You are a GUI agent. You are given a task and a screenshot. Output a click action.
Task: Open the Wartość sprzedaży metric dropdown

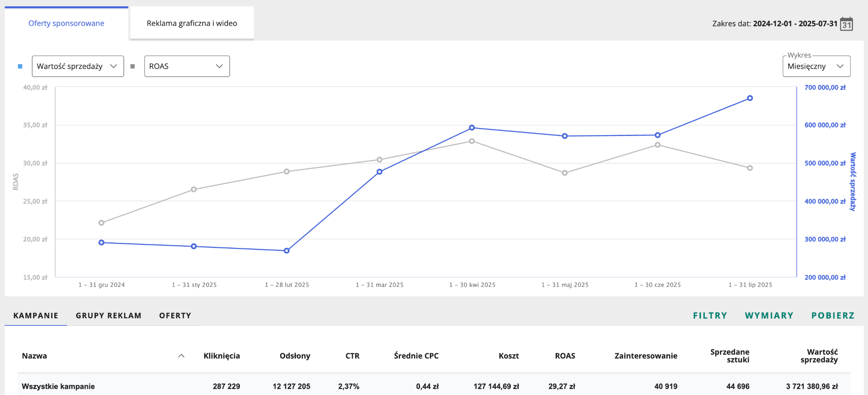[x=78, y=66]
